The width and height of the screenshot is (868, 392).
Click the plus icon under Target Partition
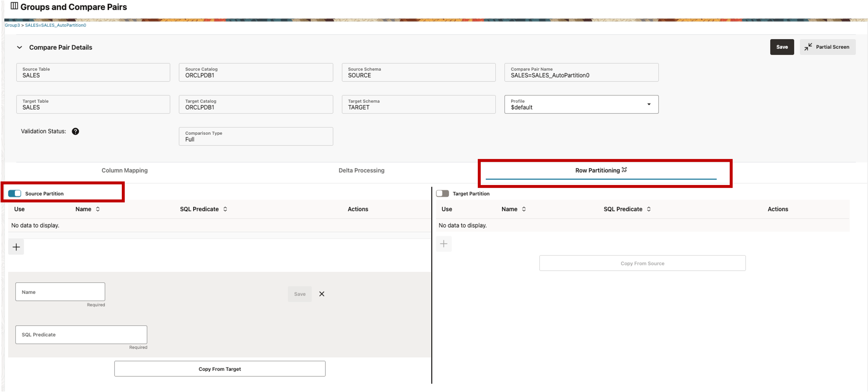444,244
